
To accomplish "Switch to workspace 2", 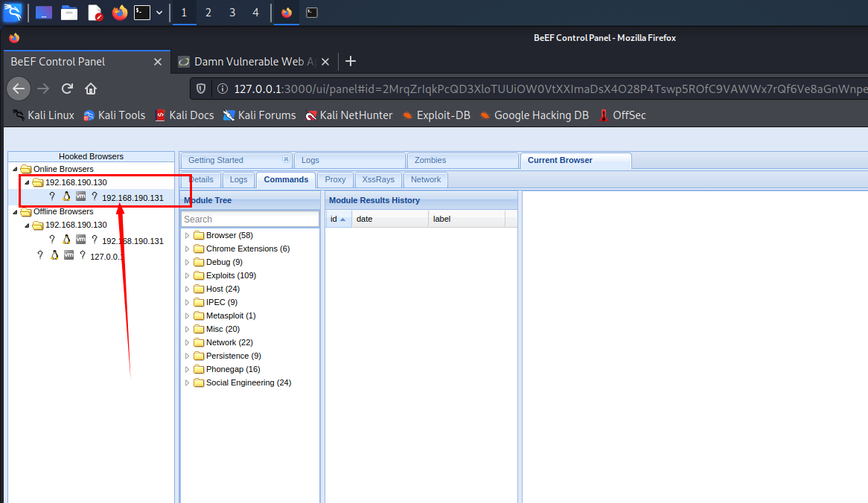I will coord(208,12).
